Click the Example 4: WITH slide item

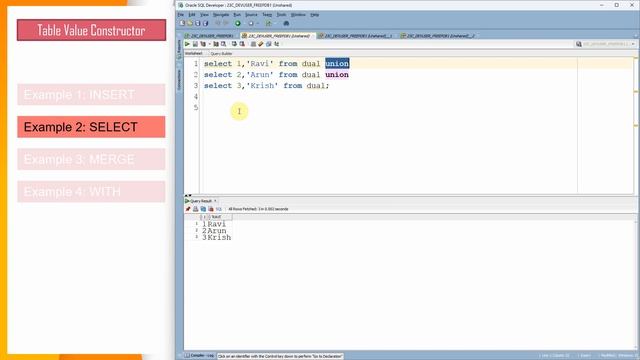91,191
